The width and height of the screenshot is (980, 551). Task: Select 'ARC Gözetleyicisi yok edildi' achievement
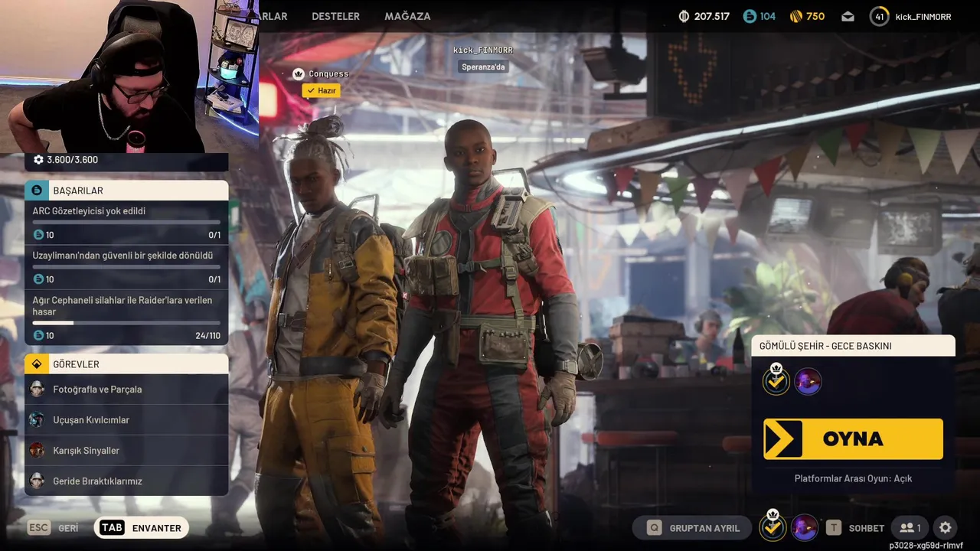(126, 223)
